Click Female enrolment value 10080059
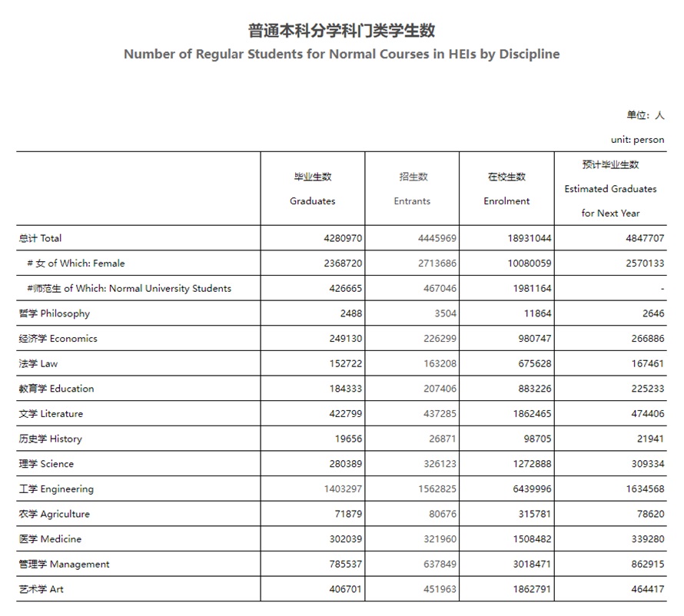The width and height of the screenshot is (684, 616). (530, 263)
